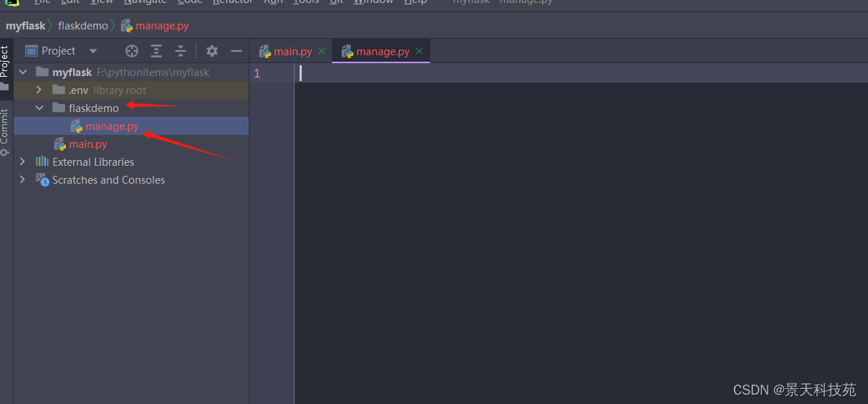Click the .env folder icon

59,90
